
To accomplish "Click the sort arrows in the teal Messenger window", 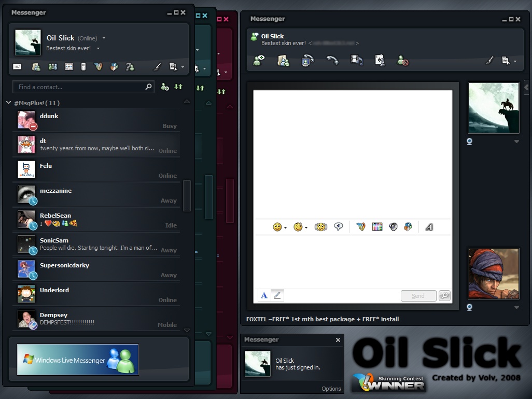I will pyautogui.click(x=201, y=88).
